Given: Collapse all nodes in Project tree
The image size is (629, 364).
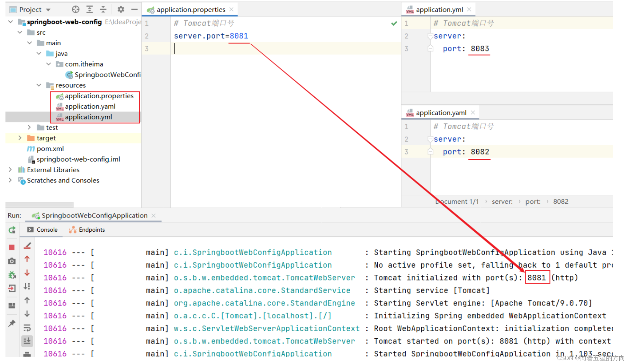Looking at the screenshot, I should (x=103, y=10).
